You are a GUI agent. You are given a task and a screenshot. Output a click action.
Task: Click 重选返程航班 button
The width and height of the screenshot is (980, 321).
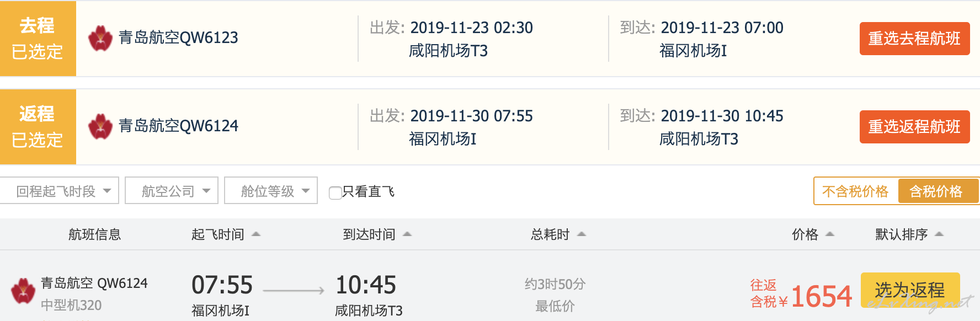point(915,127)
